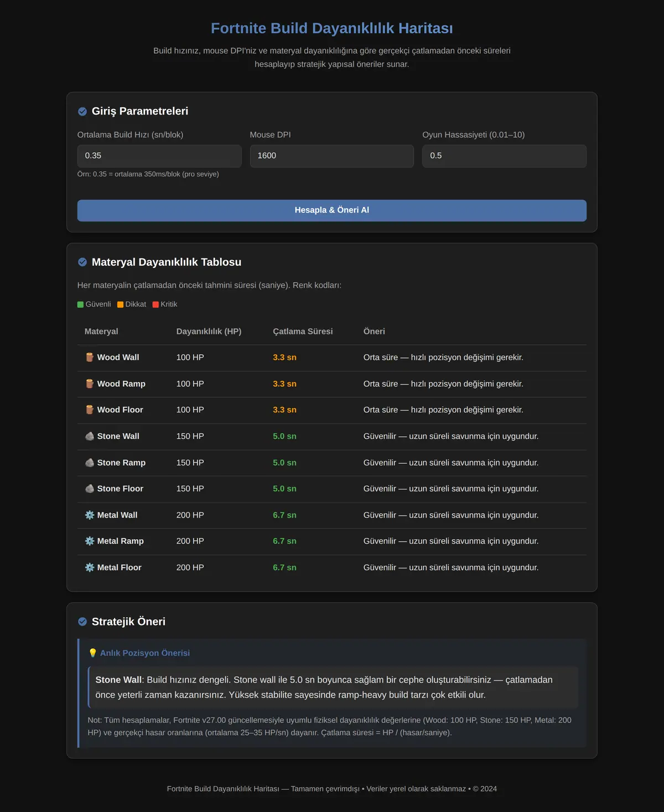
Task: Click the Çatlama Süresi column header
Action: coord(303,332)
